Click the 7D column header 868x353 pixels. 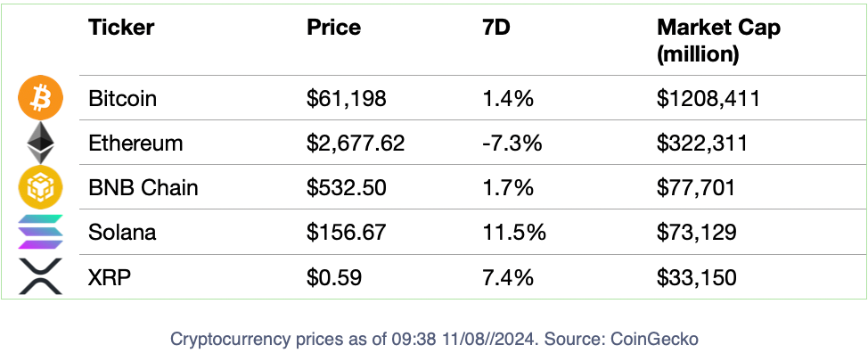[x=496, y=28]
